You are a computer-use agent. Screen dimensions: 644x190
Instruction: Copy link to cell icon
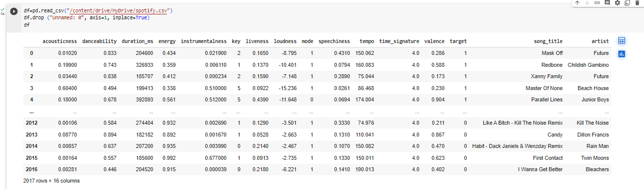click(597, 3)
